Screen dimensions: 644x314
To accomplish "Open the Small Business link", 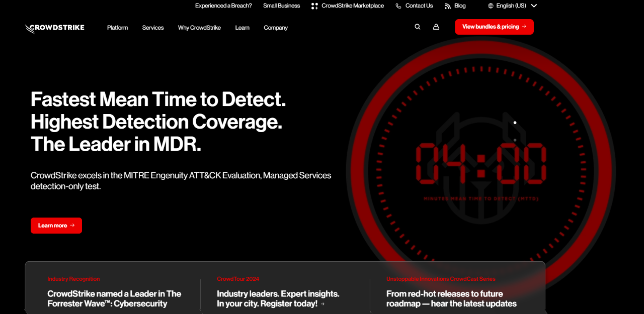I will 281,6.
